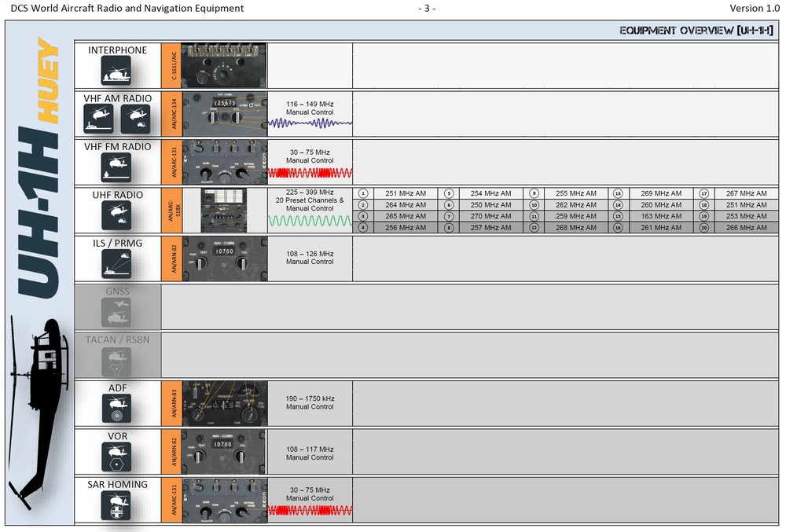Screen dimensions: 786x532
Task: Select the VHF FM RADIO icon
Action: tap(116, 167)
